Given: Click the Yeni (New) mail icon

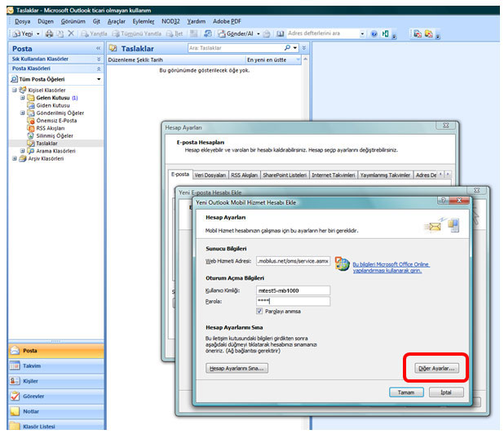Looking at the screenshot, I should pyautogui.click(x=16, y=33).
